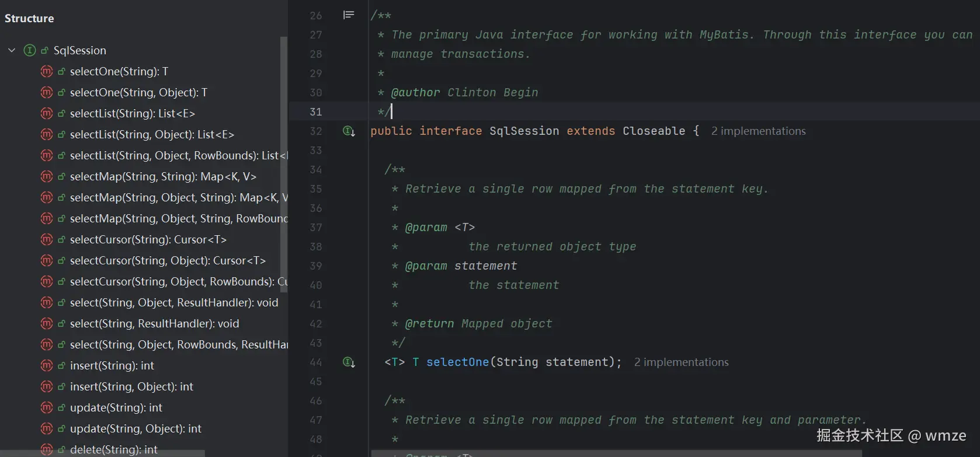The height and width of the screenshot is (457, 980).
Task: Select select(String, Object, RowBounds, ResultHandler) entry
Action: [x=179, y=344]
